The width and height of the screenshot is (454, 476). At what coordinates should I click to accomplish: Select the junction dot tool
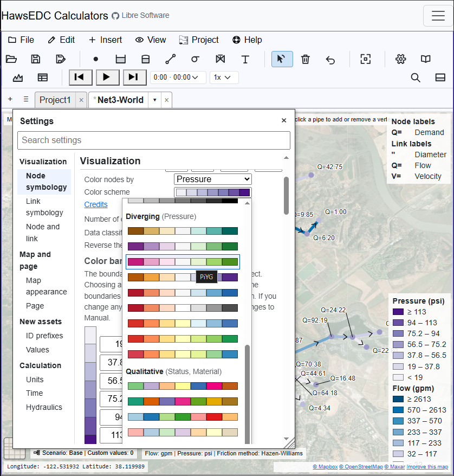[95, 59]
